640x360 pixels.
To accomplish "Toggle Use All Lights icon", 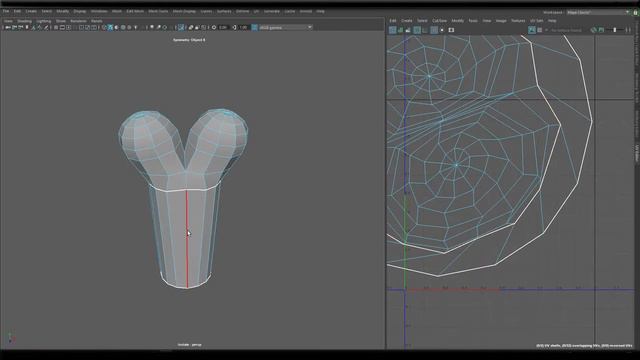I will (136, 27).
